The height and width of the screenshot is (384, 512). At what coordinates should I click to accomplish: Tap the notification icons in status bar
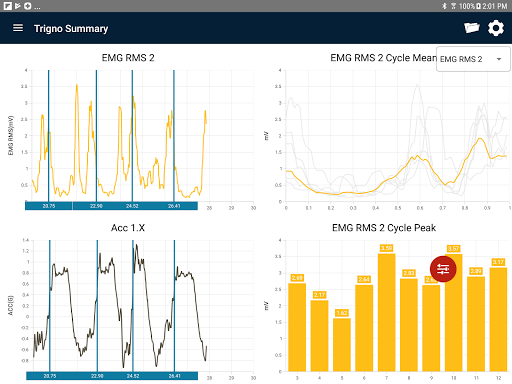(22, 6)
